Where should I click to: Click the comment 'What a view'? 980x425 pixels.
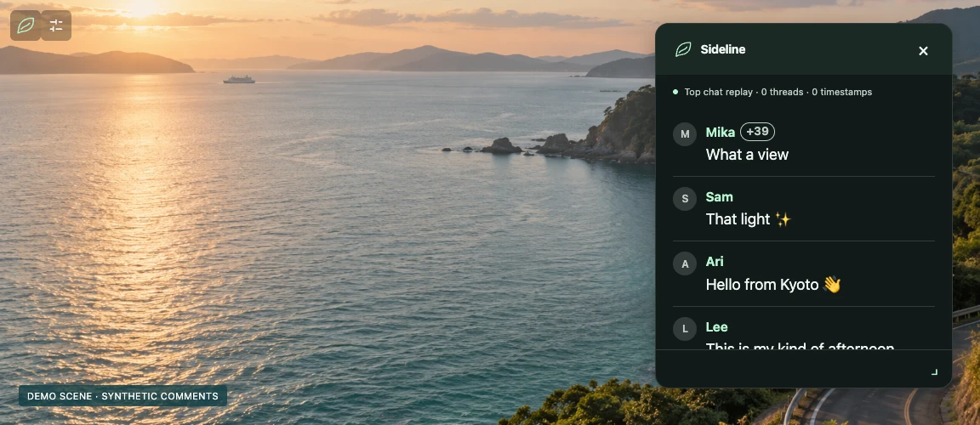click(x=747, y=155)
